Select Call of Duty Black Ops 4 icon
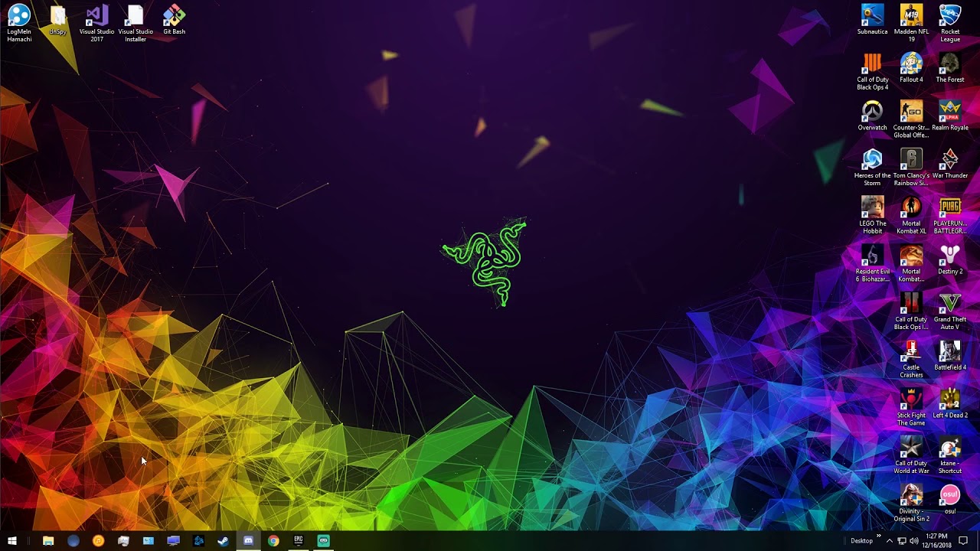The width and height of the screenshot is (980, 551). pyautogui.click(x=872, y=72)
